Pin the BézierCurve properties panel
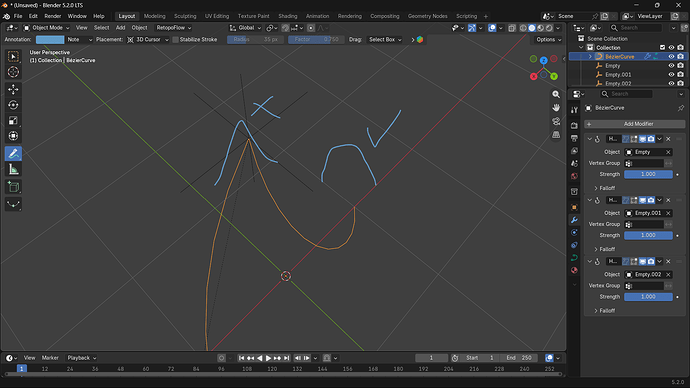 pyautogui.click(x=681, y=108)
